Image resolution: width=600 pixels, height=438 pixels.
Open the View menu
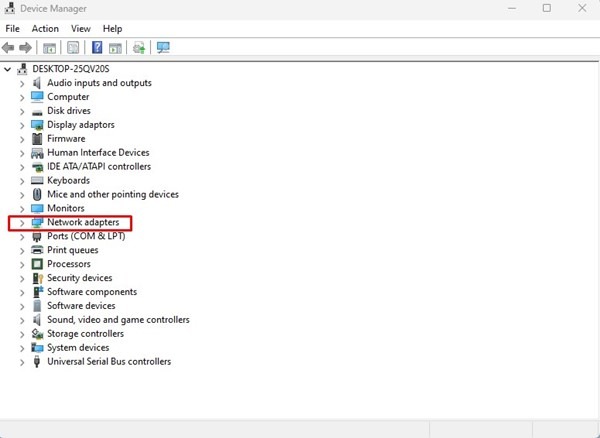tap(80, 29)
